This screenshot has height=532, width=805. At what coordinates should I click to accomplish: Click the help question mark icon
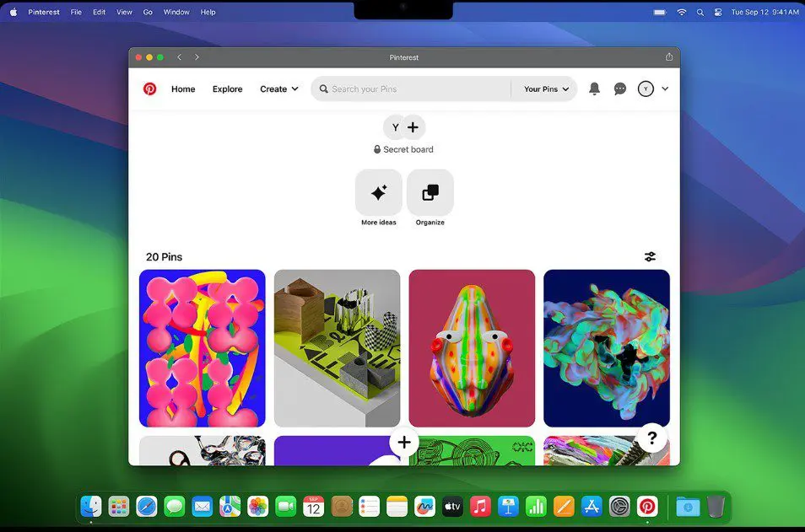coord(651,438)
